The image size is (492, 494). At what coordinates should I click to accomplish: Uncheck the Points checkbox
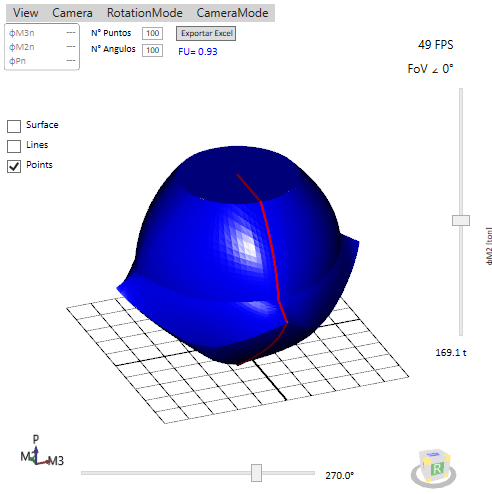(14, 166)
